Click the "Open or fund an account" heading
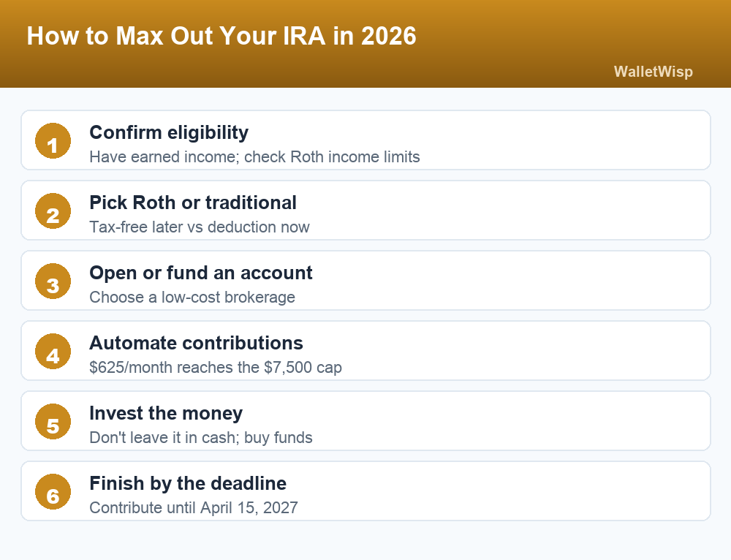 click(x=201, y=273)
